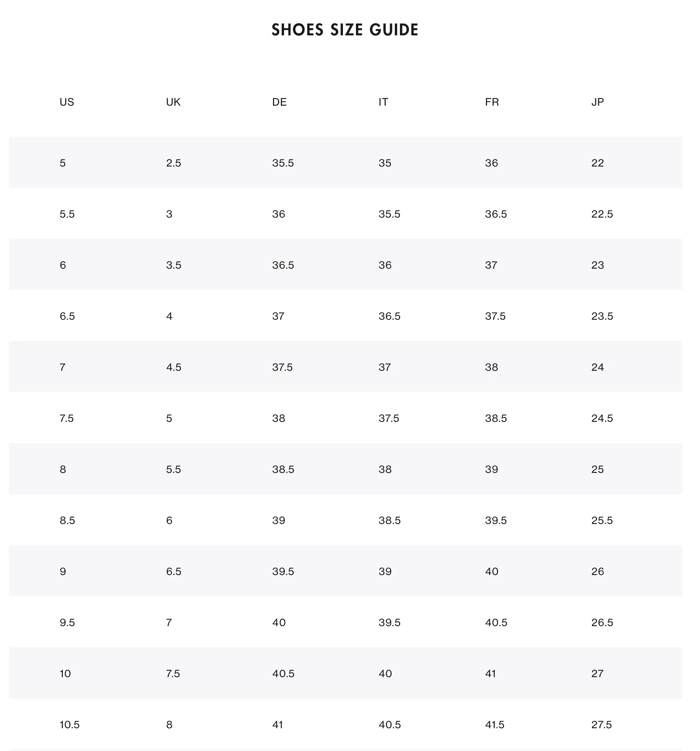Click UK size 5.5 cell
Image resolution: width=700 pixels, height=751 pixels.
point(174,469)
